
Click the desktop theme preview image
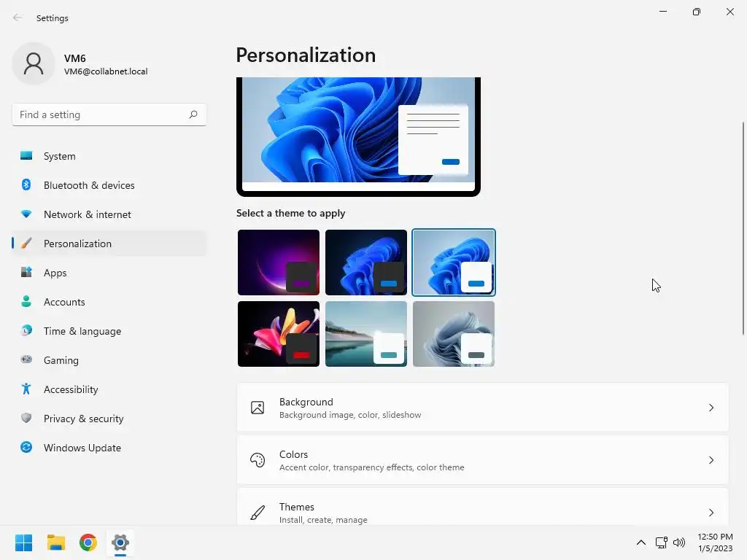pos(358,136)
